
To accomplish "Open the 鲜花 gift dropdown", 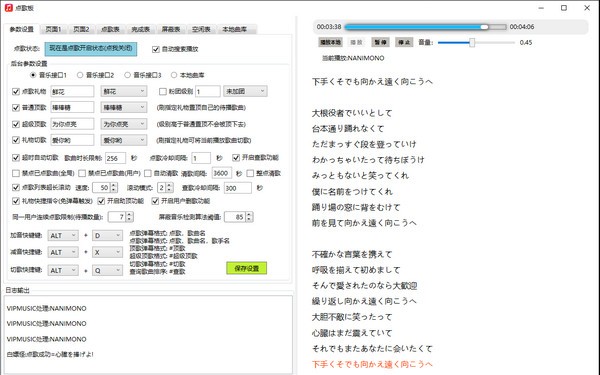I will pyautogui.click(x=124, y=91).
